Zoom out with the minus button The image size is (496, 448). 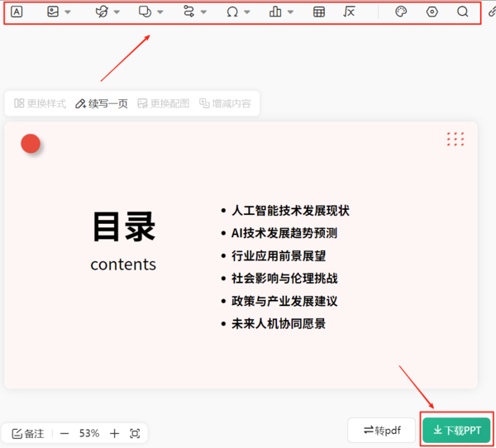tap(64, 433)
